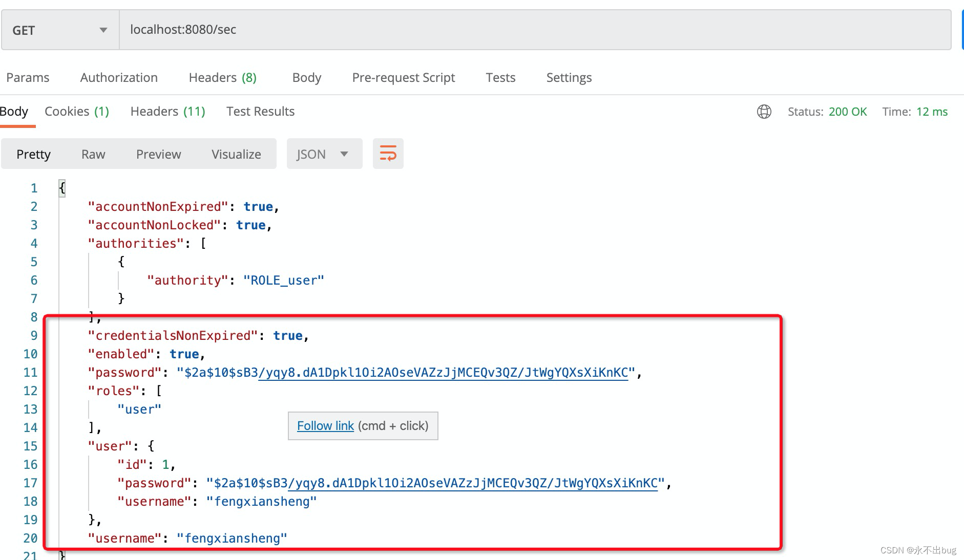The image size is (964, 560).
Task: Switch to the Preview response view
Action: (x=158, y=154)
